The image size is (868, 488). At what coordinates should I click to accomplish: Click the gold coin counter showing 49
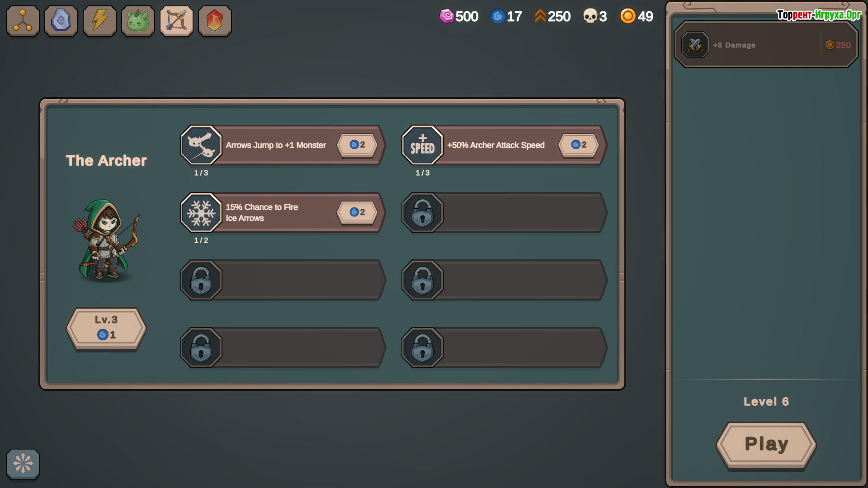coord(637,16)
